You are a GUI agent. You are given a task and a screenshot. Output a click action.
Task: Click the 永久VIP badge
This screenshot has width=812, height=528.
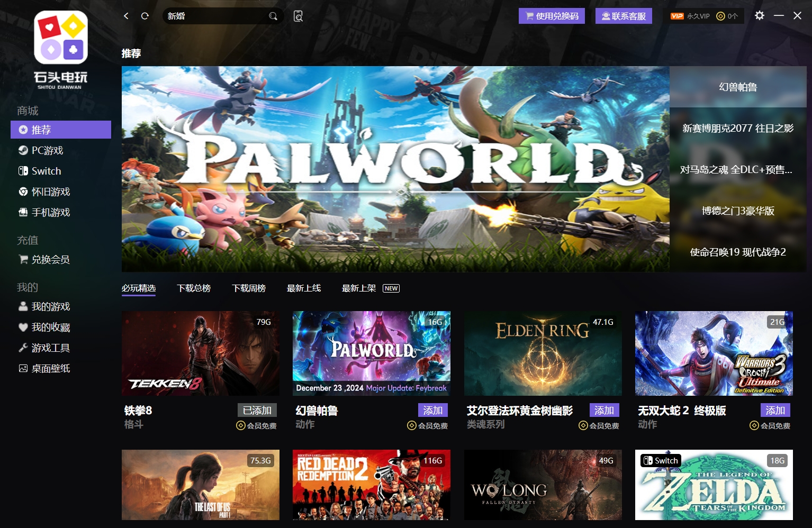690,16
